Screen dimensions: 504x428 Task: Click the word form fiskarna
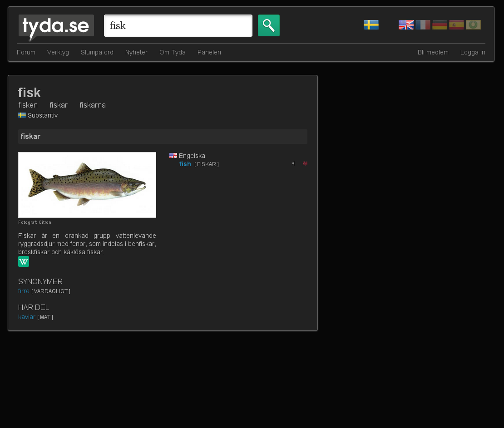(x=93, y=105)
